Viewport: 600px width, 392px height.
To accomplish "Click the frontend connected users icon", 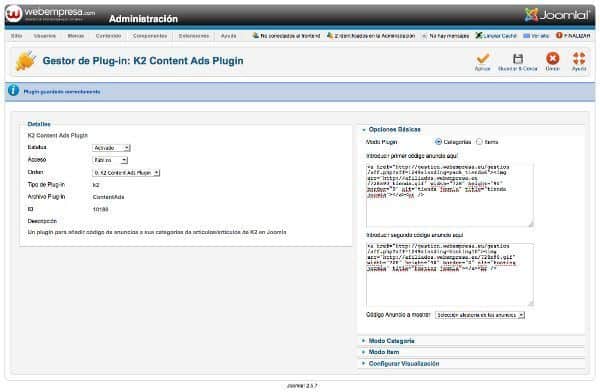I will (x=256, y=35).
